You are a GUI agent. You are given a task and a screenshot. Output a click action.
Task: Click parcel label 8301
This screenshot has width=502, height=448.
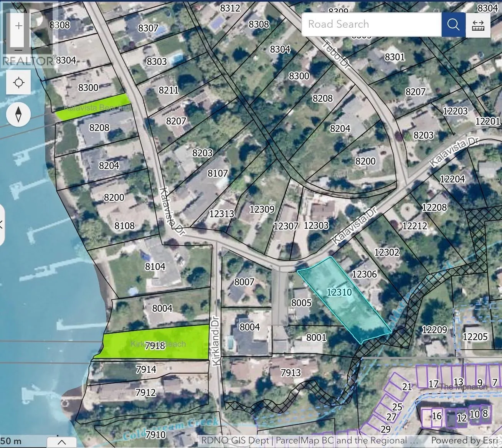(x=395, y=57)
